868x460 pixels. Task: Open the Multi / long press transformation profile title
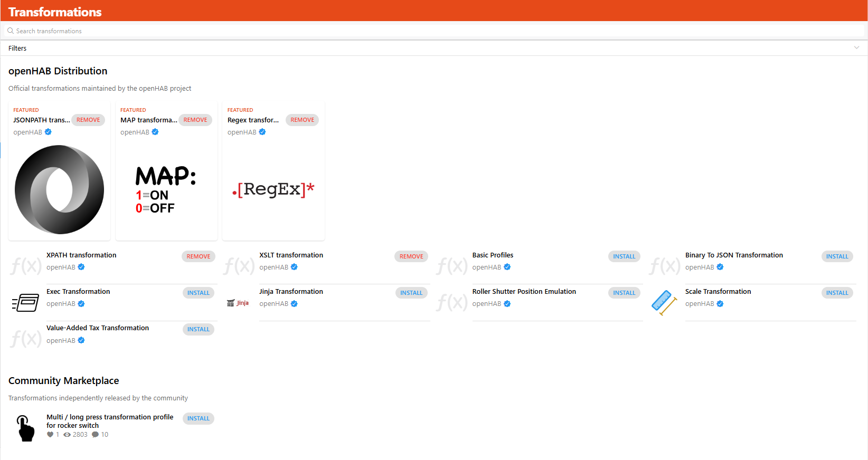coord(110,421)
